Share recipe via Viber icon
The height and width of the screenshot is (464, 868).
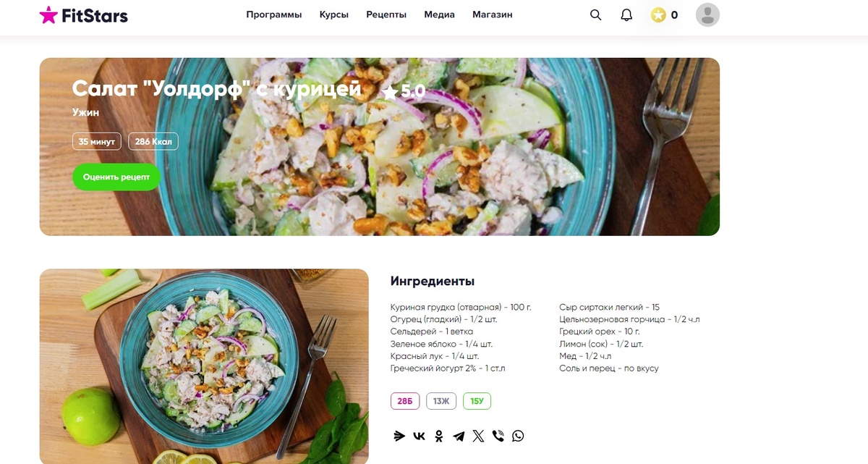[x=498, y=436]
